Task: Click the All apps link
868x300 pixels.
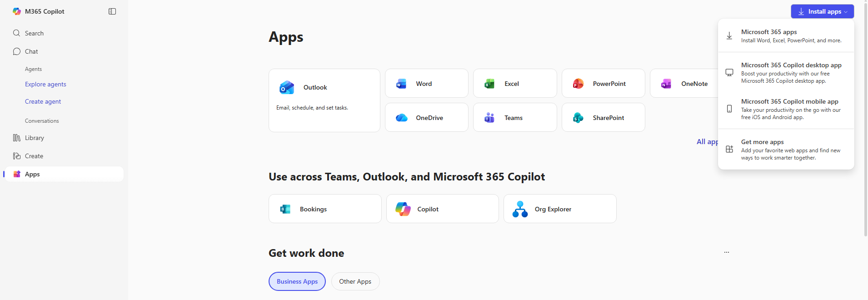Action: point(707,142)
